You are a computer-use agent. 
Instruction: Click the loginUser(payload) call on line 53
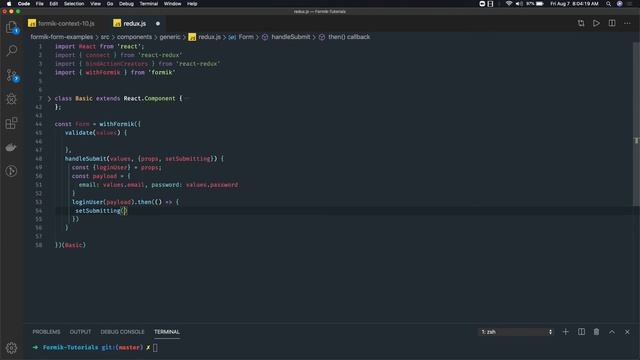coord(103,202)
